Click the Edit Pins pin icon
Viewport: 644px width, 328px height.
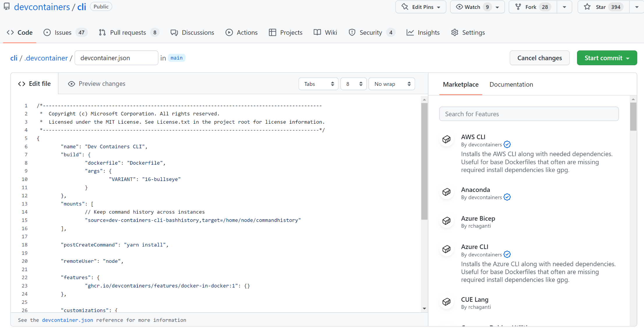[405, 7]
